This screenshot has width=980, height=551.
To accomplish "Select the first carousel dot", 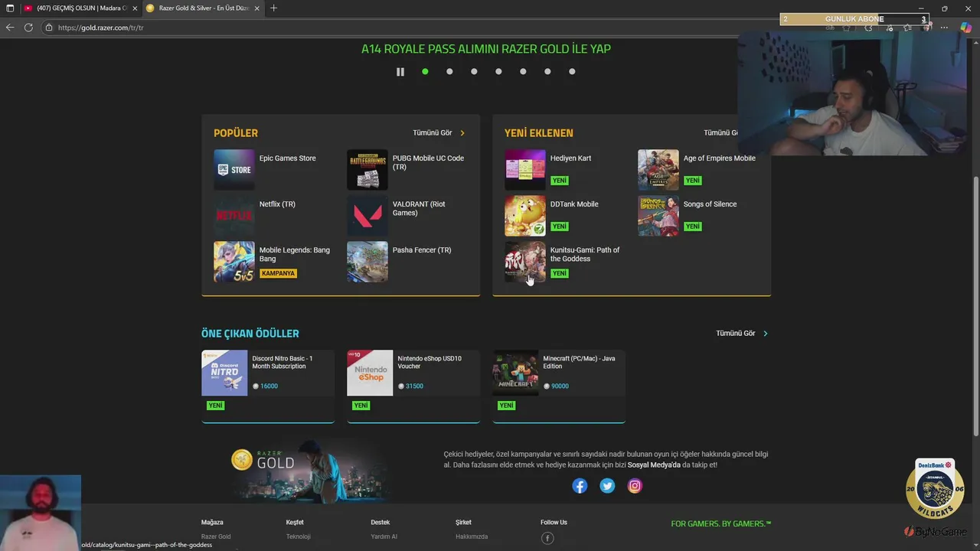I will (x=425, y=72).
